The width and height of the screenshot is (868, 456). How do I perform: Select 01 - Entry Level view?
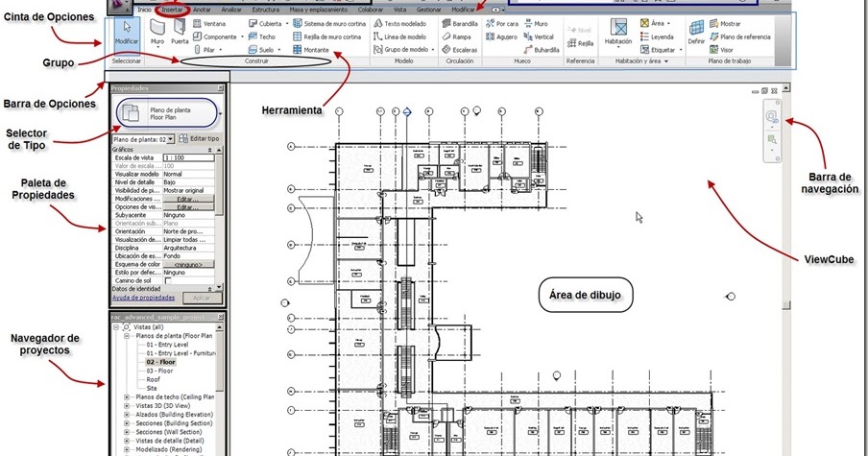point(167,345)
